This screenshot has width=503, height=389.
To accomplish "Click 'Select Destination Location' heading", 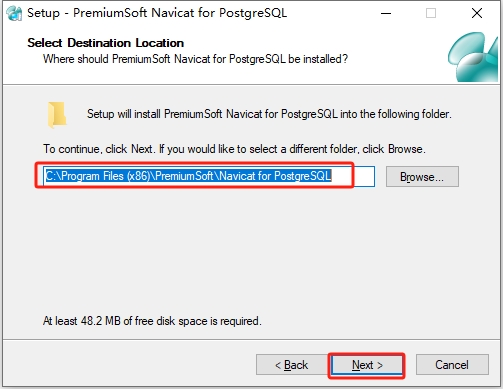I will (106, 43).
